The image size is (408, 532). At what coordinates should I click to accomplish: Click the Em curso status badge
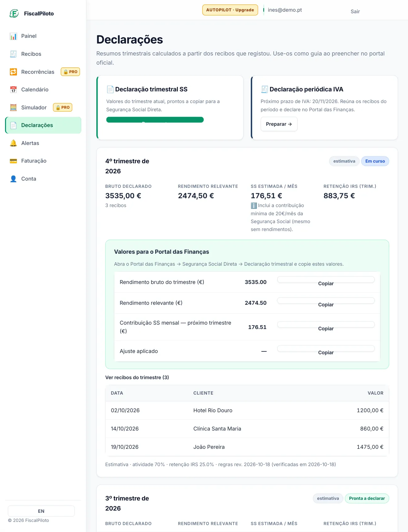[375, 161]
